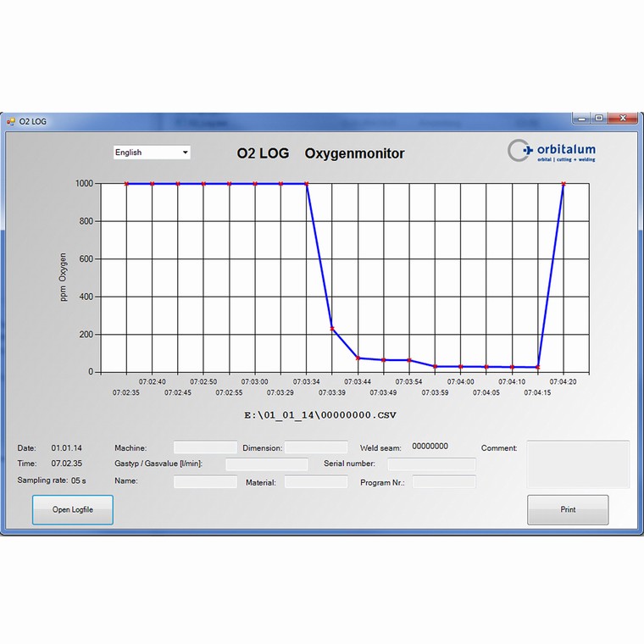Click the Open Logfile button

click(x=73, y=509)
